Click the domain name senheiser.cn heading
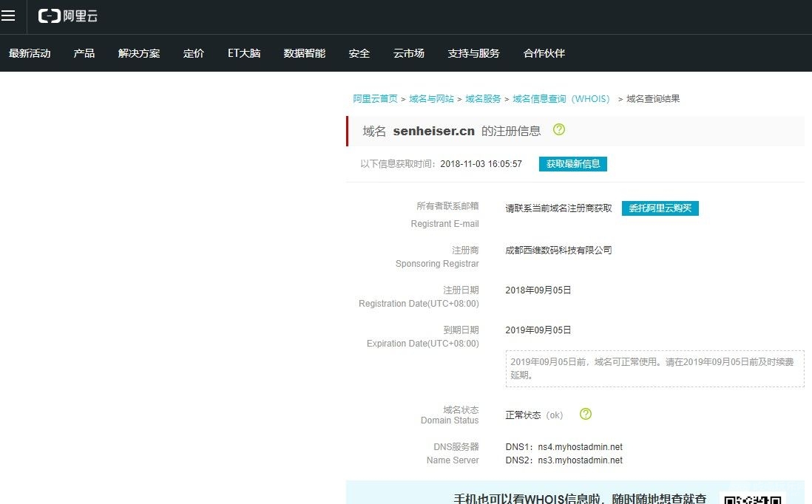 tap(433, 131)
